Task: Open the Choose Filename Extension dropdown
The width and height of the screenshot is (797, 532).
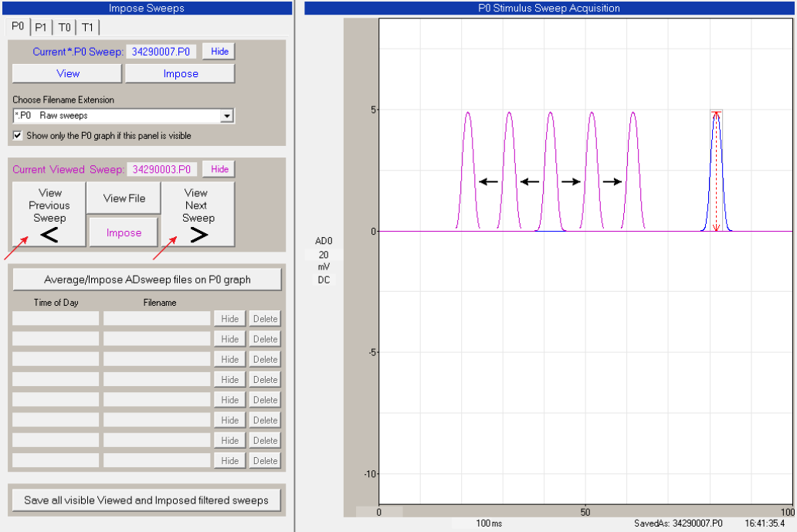Action: tap(226, 116)
